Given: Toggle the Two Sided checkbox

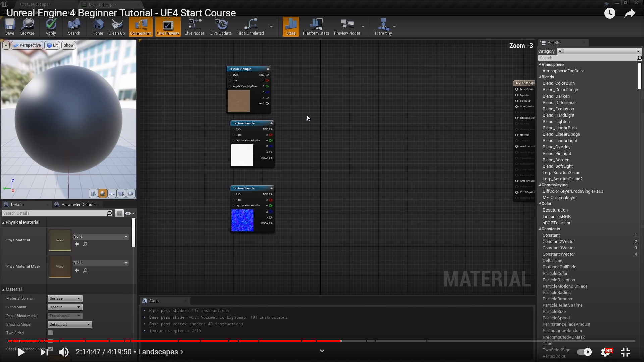Looking at the screenshot, I should [x=50, y=333].
